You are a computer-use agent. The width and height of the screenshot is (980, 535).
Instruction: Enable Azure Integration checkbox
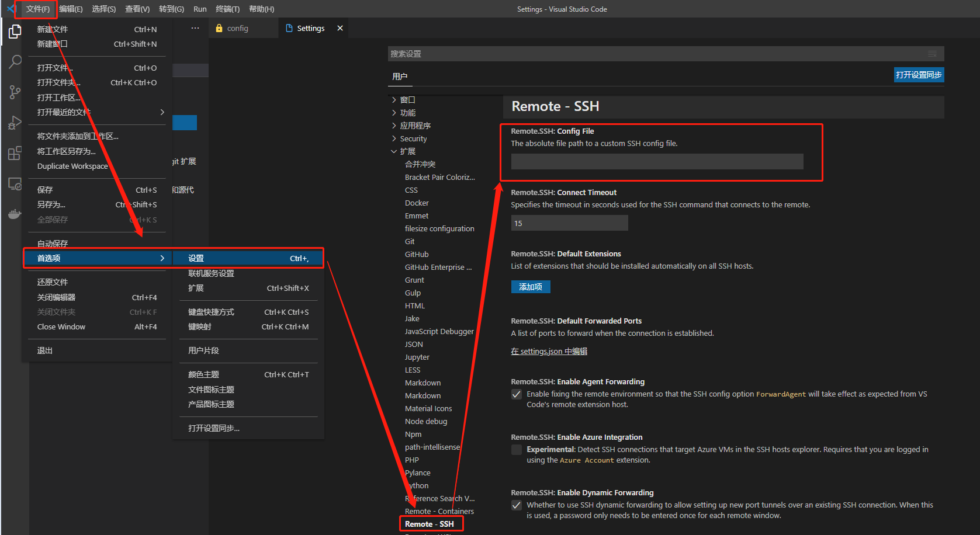[517, 450]
